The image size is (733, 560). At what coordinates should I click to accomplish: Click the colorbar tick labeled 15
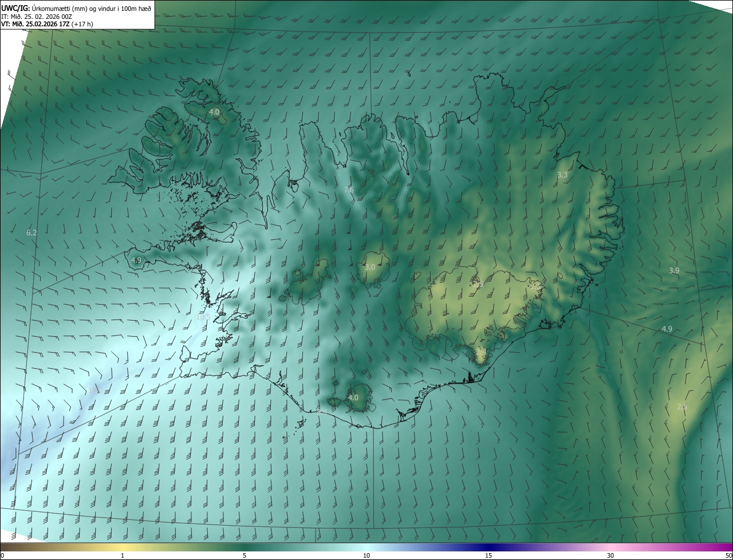[x=488, y=555]
